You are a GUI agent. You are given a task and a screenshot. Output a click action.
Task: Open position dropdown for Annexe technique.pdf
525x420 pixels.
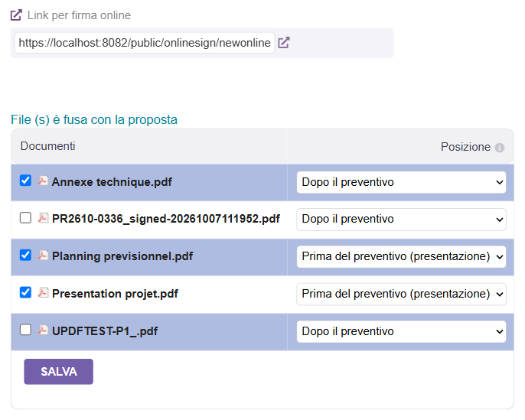pos(401,182)
